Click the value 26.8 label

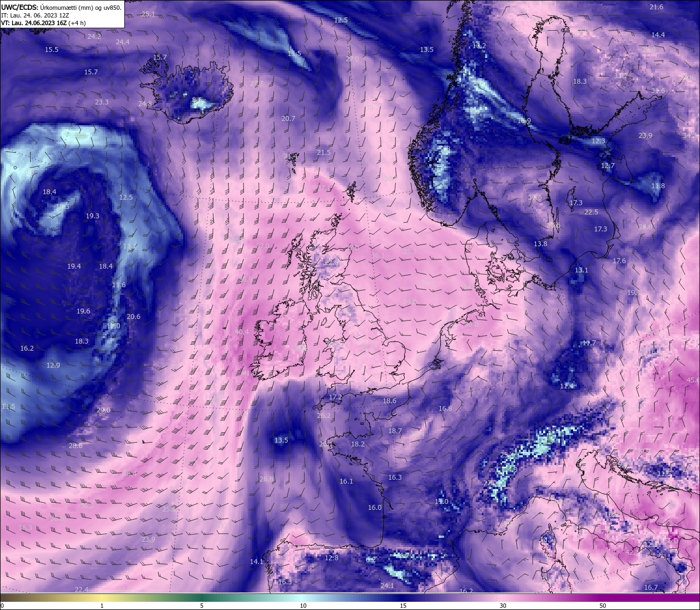click(266, 479)
